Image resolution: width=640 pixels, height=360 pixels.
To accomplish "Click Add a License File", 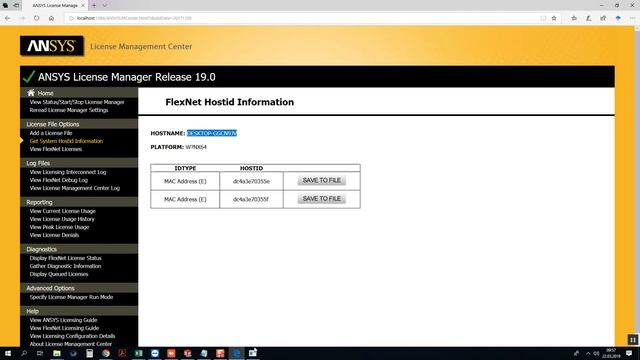I will pyautogui.click(x=51, y=133).
